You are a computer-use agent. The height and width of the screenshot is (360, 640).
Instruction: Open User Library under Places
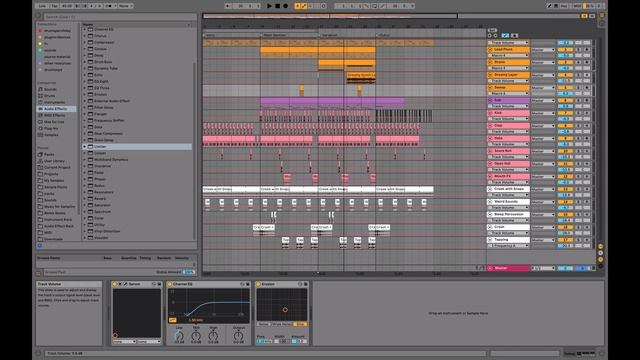coord(54,161)
